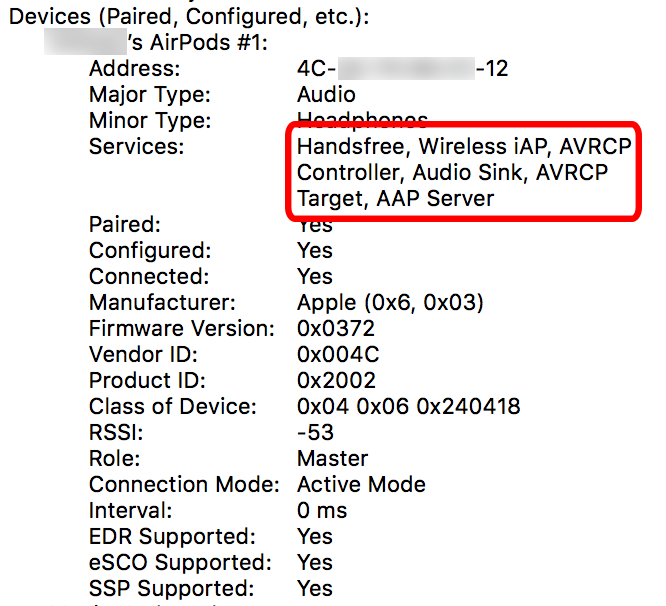The image size is (666, 606).
Task: Select the 'Product ID:' label
Action: (147, 380)
